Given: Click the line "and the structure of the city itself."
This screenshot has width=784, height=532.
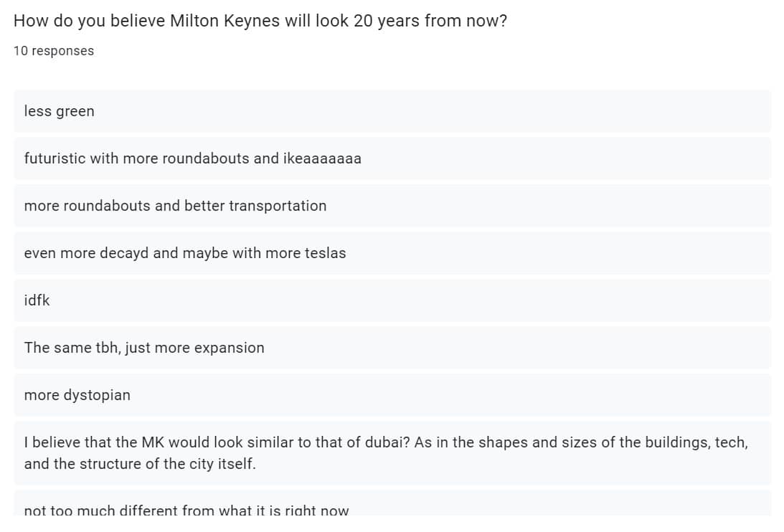Looking at the screenshot, I should [x=140, y=464].
